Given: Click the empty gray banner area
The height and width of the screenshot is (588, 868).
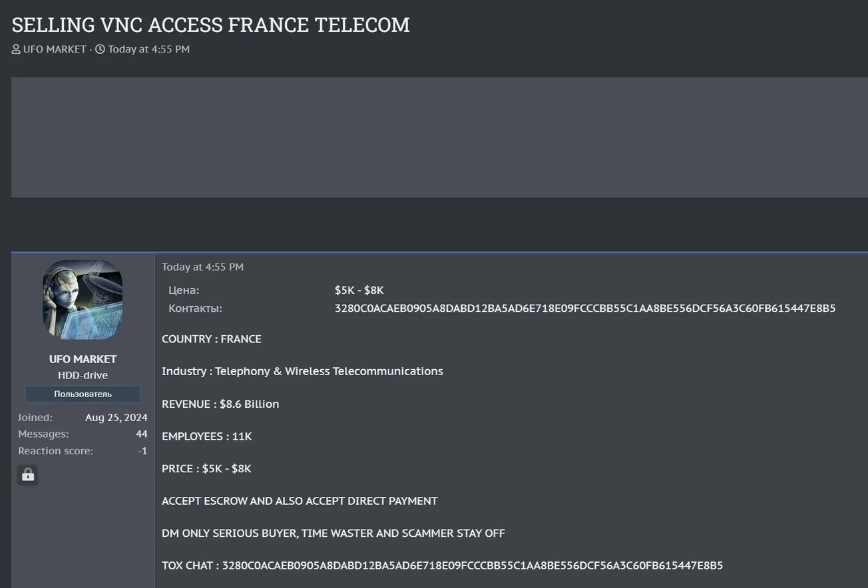Looking at the screenshot, I should pyautogui.click(x=439, y=137).
